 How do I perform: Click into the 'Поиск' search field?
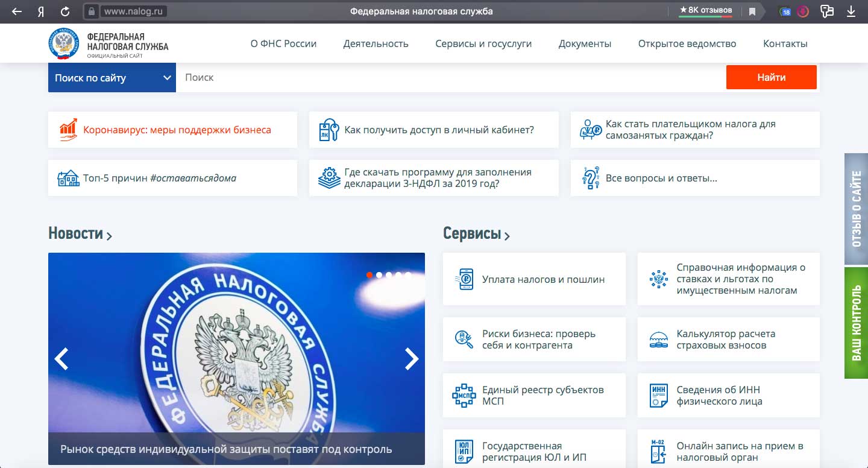(x=451, y=78)
